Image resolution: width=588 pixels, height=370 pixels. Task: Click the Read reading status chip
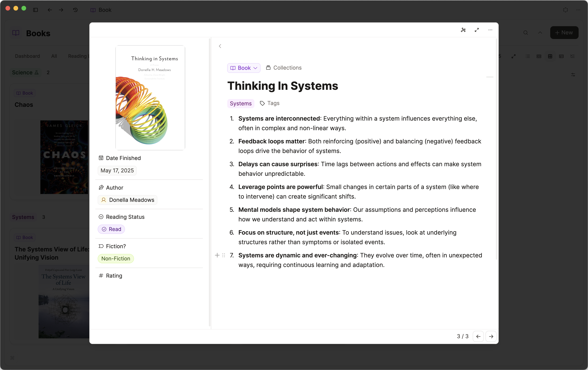pos(111,229)
